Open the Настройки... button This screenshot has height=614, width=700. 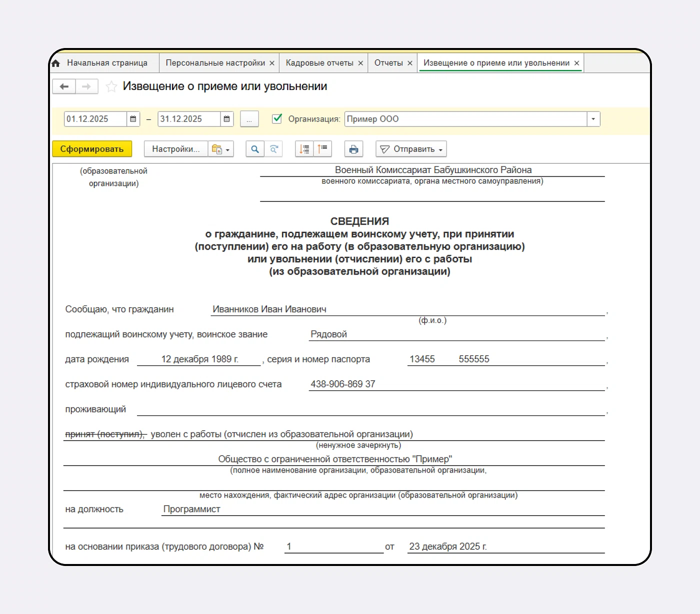pos(175,149)
